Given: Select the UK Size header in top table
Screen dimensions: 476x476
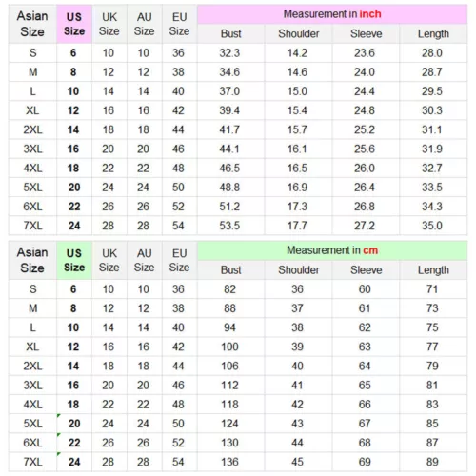Looking at the screenshot, I should point(109,24).
